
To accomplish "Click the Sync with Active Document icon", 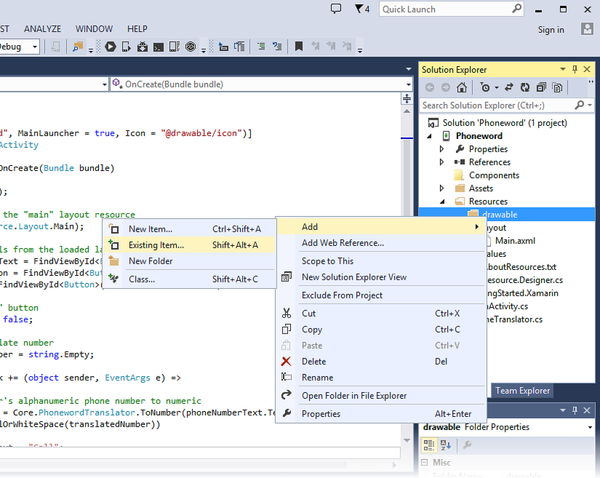I will (x=508, y=88).
